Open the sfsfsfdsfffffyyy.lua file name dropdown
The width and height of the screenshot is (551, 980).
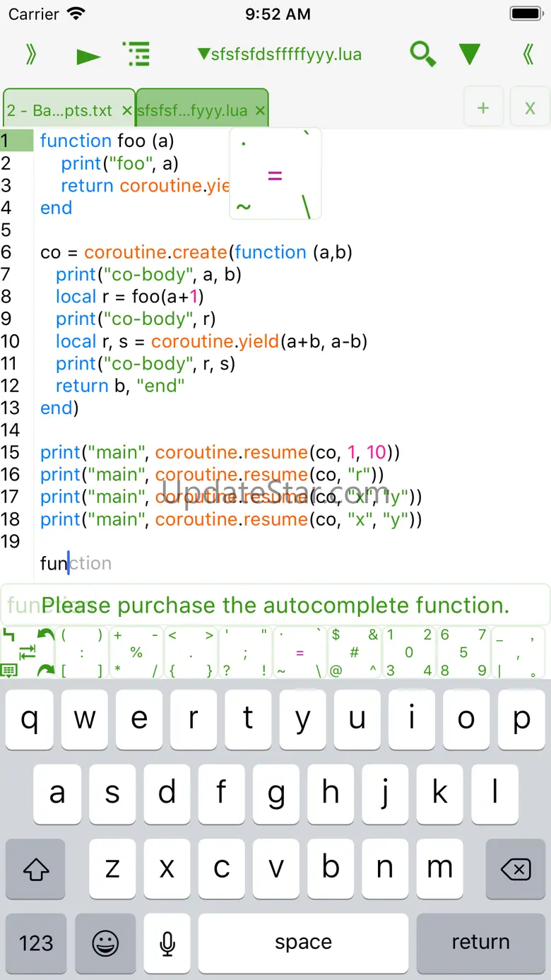tap(280, 54)
